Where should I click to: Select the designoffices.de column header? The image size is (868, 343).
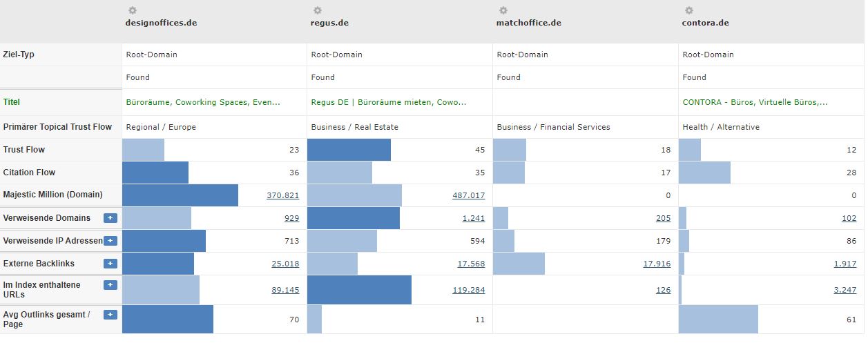[162, 23]
